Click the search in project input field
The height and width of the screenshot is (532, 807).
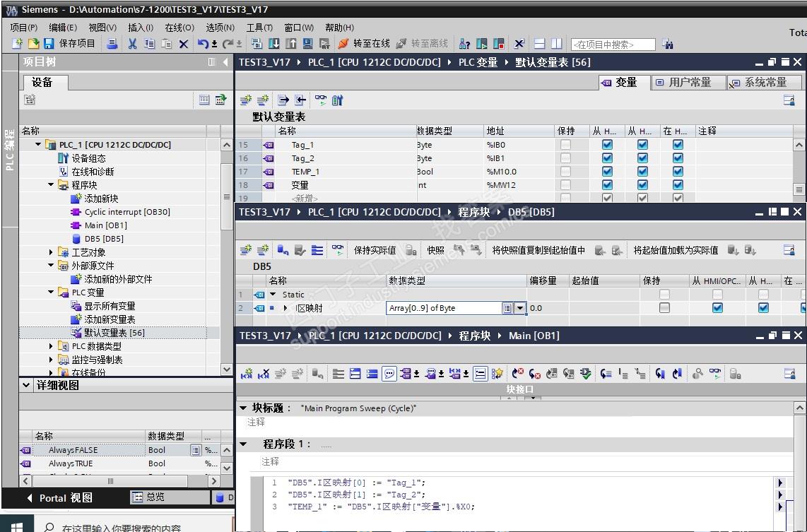613,45
